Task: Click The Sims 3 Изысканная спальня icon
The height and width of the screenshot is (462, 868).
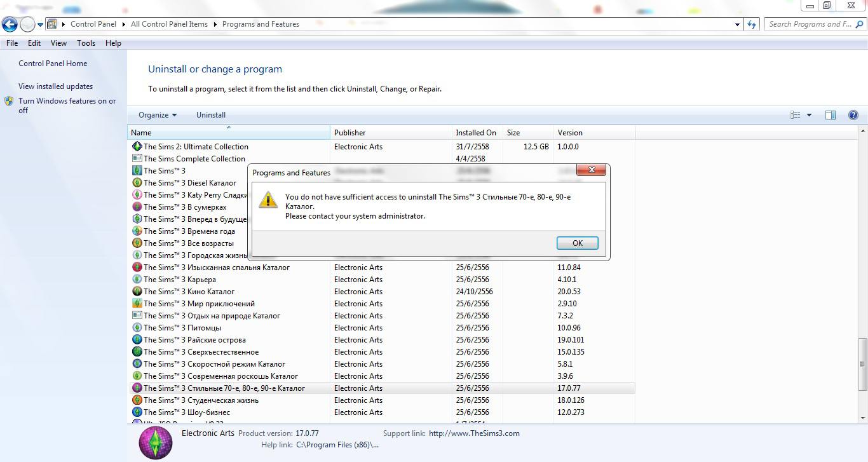Action: pyautogui.click(x=137, y=268)
